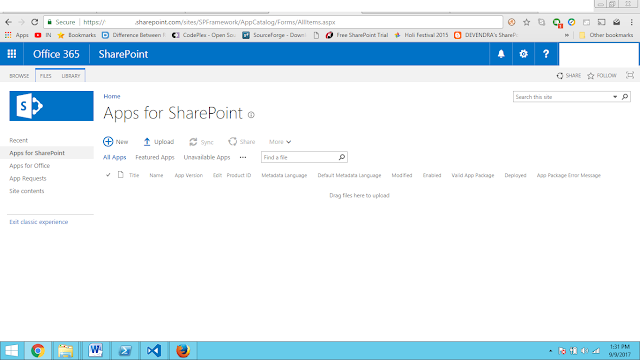Reload the page in Chrome
640x360 pixels.
tap(34, 22)
